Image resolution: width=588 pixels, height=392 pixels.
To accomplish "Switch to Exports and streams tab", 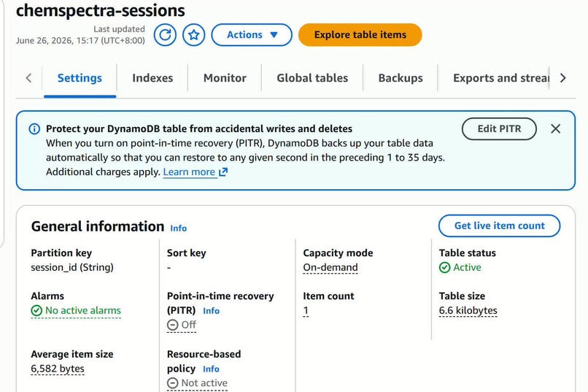I will (501, 78).
